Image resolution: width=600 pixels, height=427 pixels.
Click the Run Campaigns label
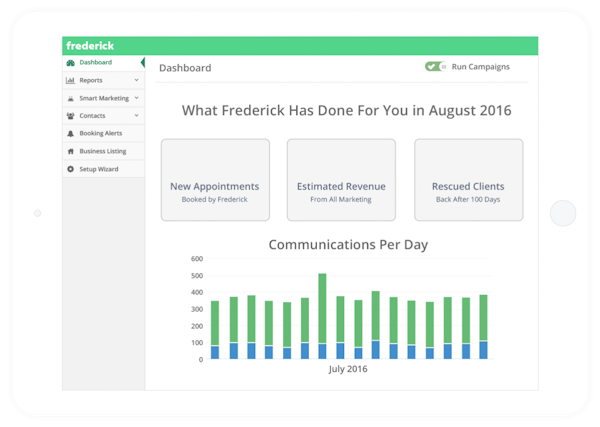click(x=481, y=67)
